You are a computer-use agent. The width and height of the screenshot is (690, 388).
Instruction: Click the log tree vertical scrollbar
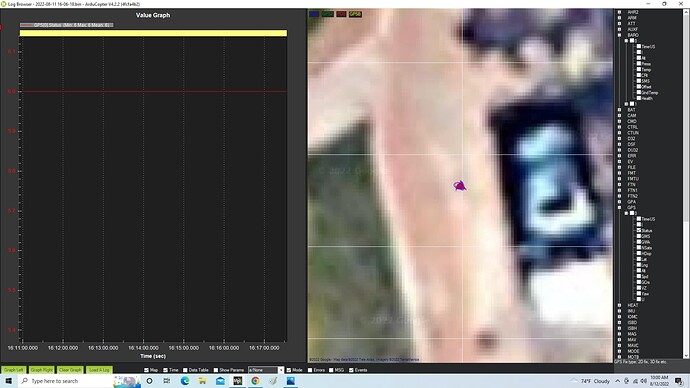tap(686, 184)
